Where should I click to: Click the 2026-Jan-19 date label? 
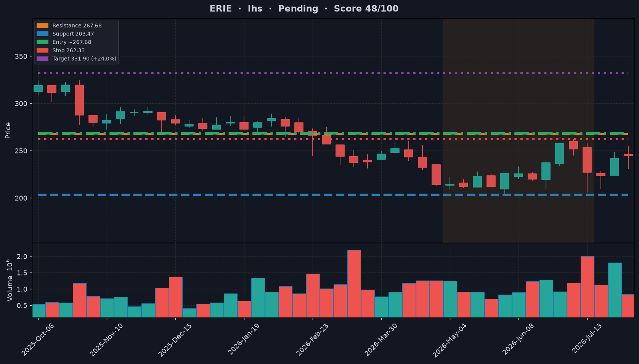pyautogui.click(x=244, y=340)
